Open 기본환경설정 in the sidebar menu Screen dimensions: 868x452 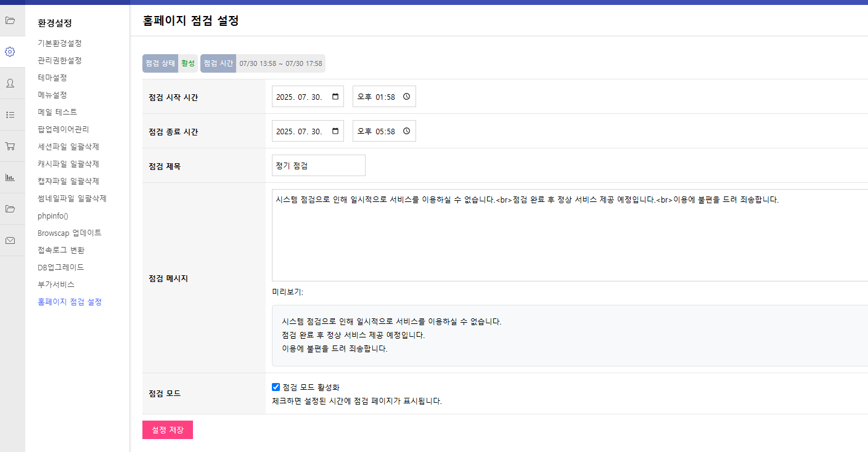[x=60, y=43]
